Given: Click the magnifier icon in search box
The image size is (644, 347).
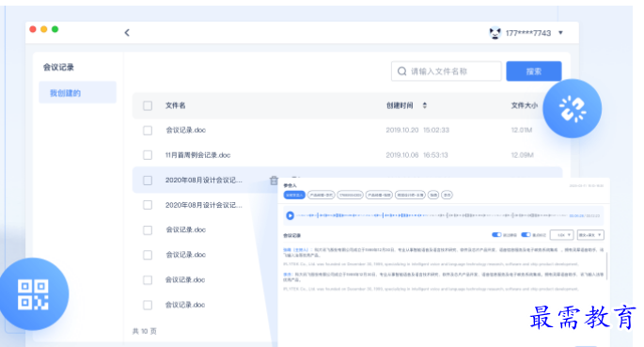Looking at the screenshot, I should pyautogui.click(x=402, y=71).
